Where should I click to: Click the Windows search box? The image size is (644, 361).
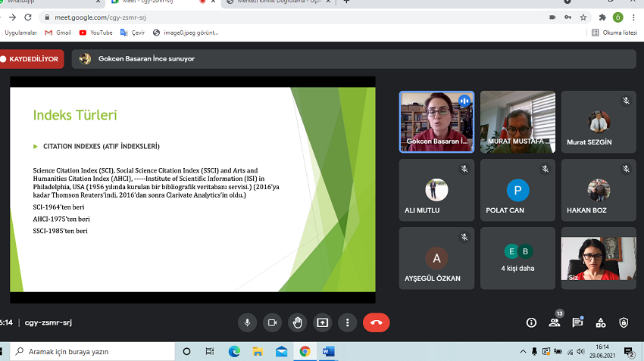(91, 351)
